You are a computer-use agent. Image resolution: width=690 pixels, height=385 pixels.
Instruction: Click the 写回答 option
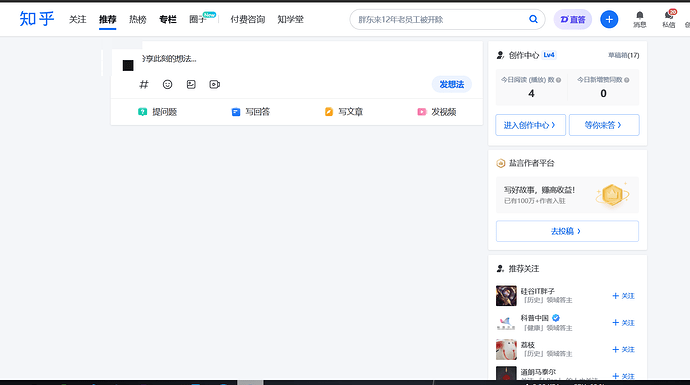(250, 112)
